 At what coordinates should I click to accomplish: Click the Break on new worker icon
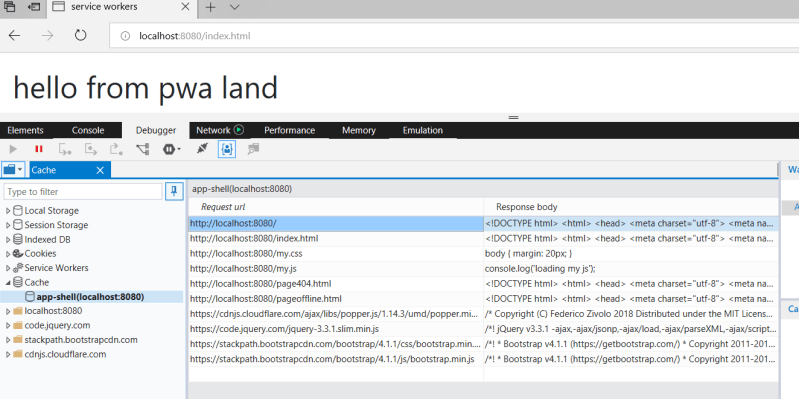143,149
